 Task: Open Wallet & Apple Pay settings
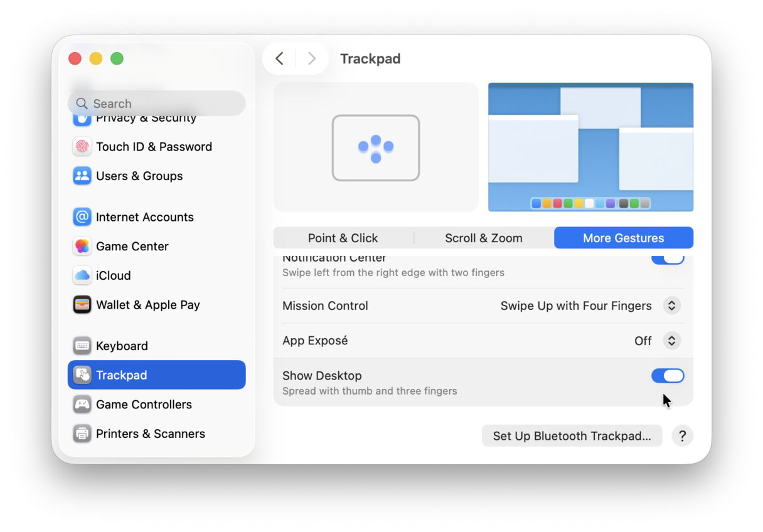tap(157, 305)
